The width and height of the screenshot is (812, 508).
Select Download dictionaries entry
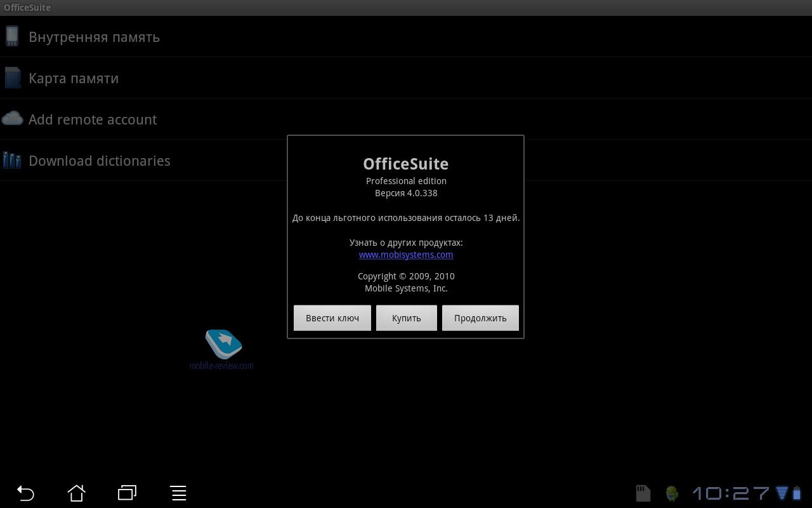tap(406, 160)
